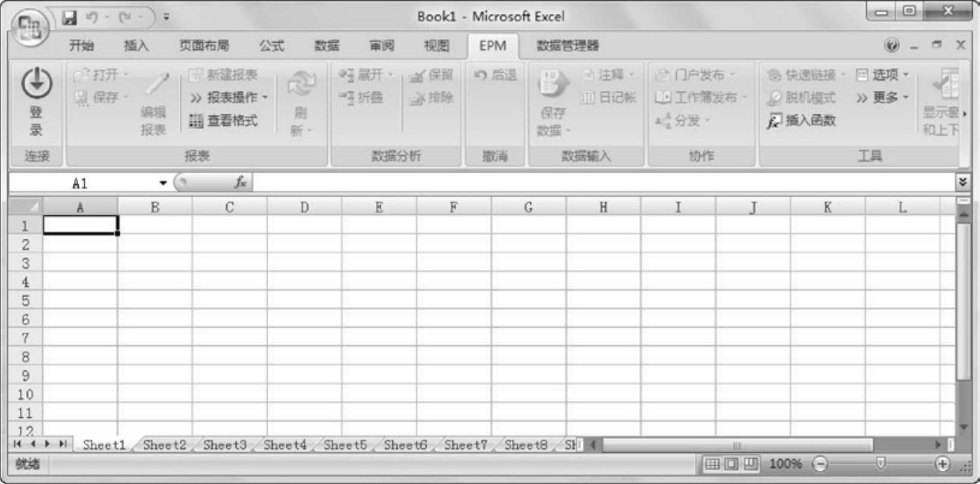This screenshot has width=980, height=484.
Task: Click the column D header
Action: [x=304, y=207]
